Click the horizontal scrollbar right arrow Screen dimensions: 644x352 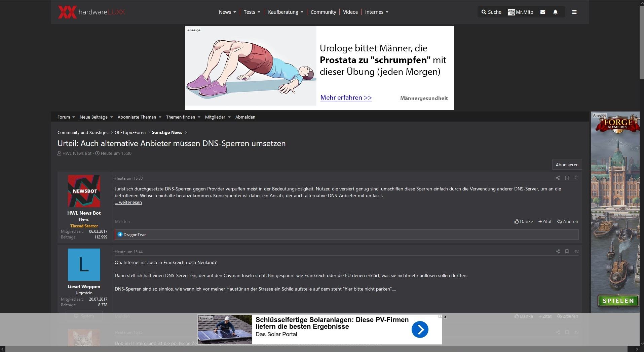(636, 349)
